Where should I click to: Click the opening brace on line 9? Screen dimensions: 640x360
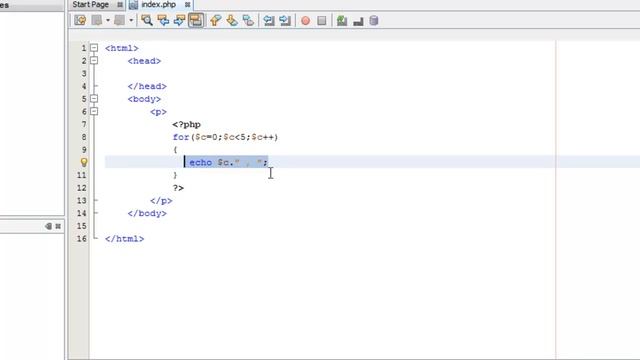click(x=175, y=150)
